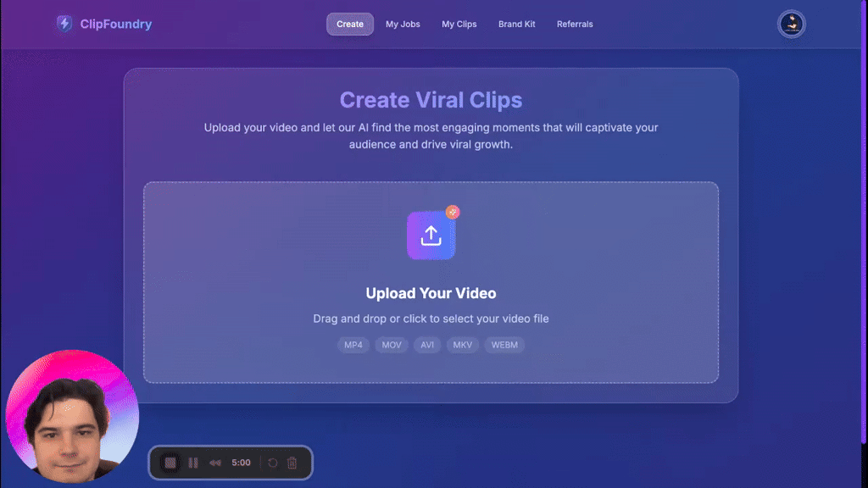868x488 pixels.
Task: Click the webcam bubble of the presenter
Action: (x=72, y=416)
